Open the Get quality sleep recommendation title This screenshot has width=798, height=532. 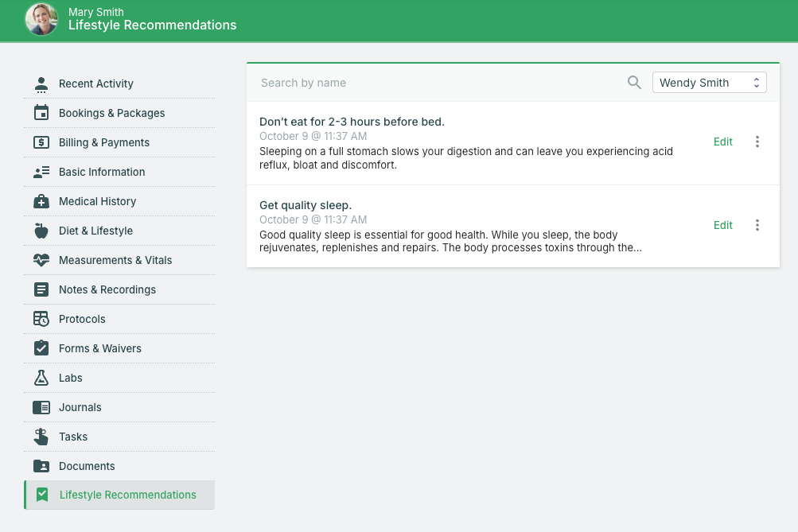click(306, 205)
